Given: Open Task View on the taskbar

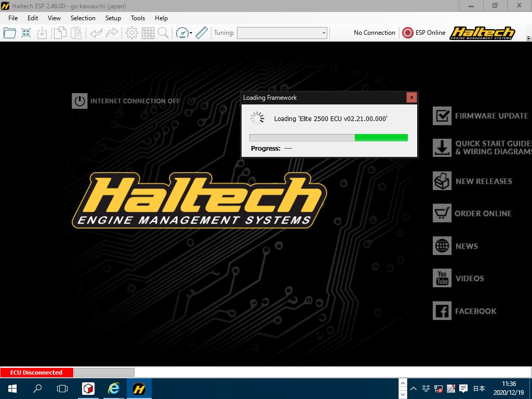Looking at the screenshot, I should coord(62,389).
